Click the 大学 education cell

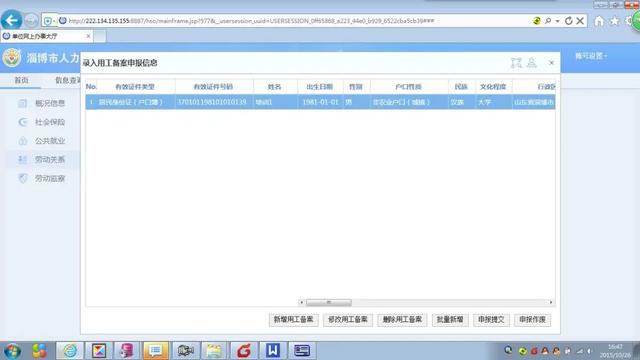click(x=493, y=102)
